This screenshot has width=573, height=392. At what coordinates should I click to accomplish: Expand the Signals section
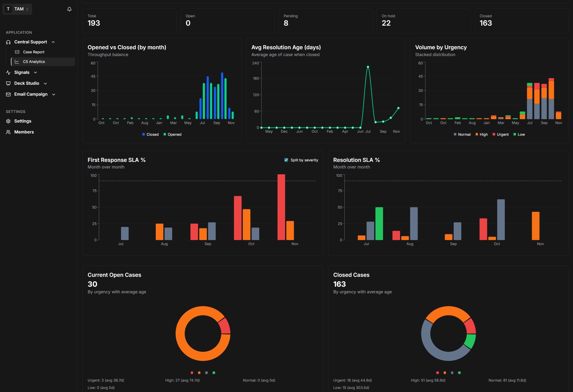coord(36,72)
